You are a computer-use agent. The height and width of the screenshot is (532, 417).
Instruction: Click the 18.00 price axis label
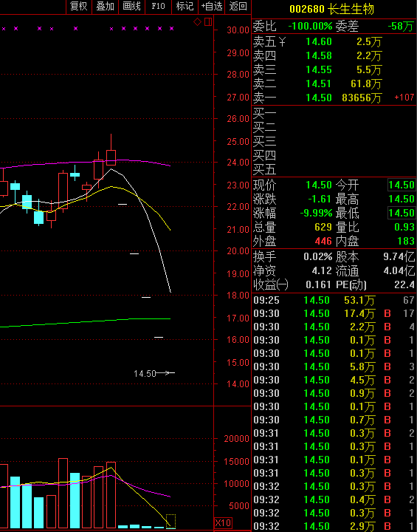coord(238,296)
